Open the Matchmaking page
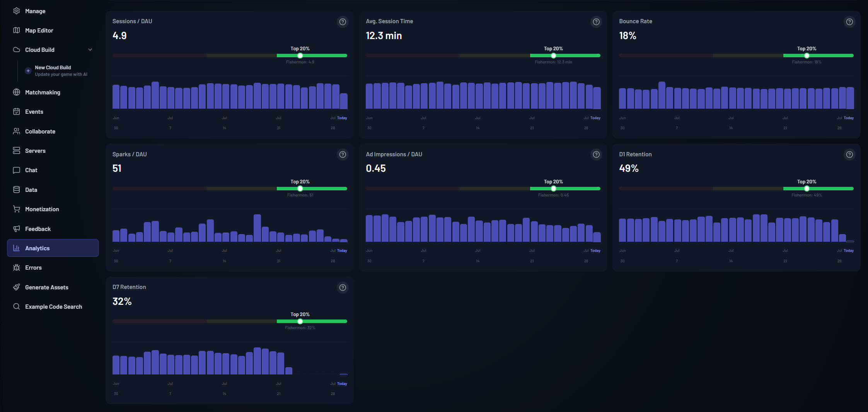Screen dimensions: 868x412 pyautogui.click(x=53, y=92)
